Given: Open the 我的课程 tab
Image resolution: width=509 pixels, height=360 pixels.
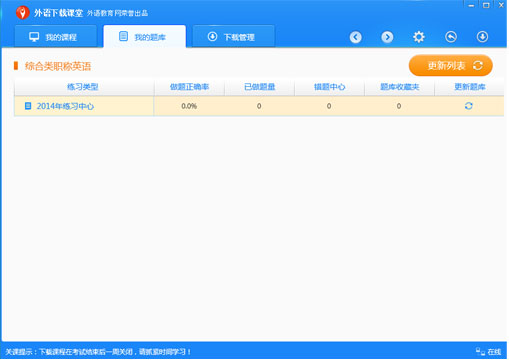Looking at the screenshot, I should coord(56,36).
